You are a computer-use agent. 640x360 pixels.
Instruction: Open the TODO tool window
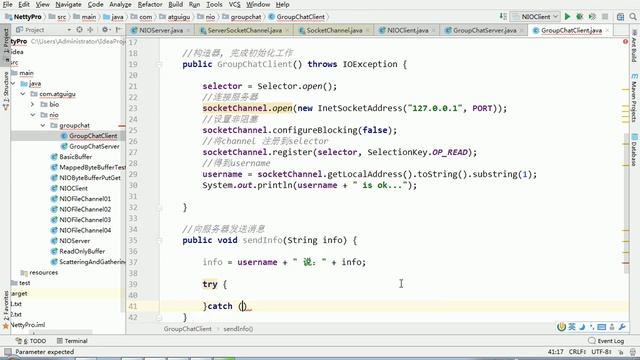click(31, 341)
